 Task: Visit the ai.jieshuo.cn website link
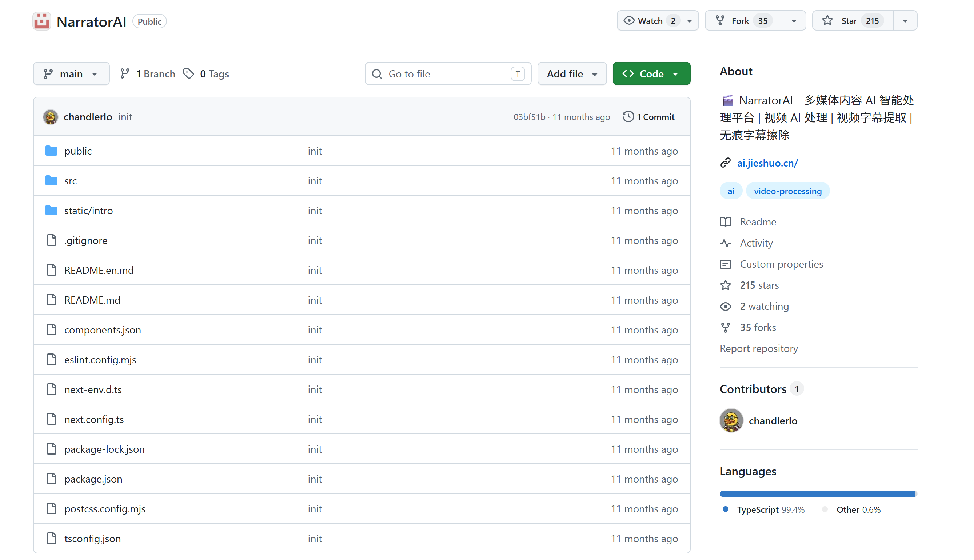pos(767,163)
